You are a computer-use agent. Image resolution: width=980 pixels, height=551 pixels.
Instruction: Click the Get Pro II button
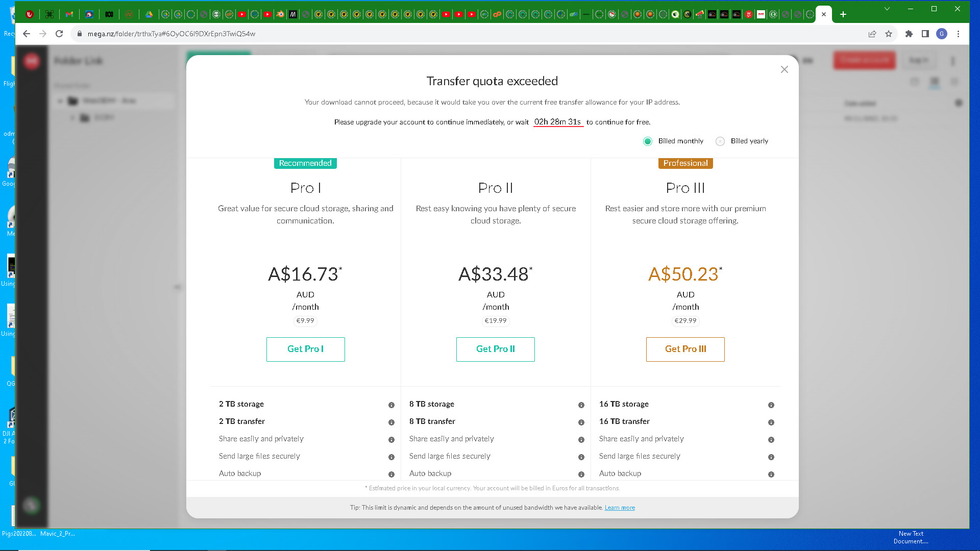(495, 349)
